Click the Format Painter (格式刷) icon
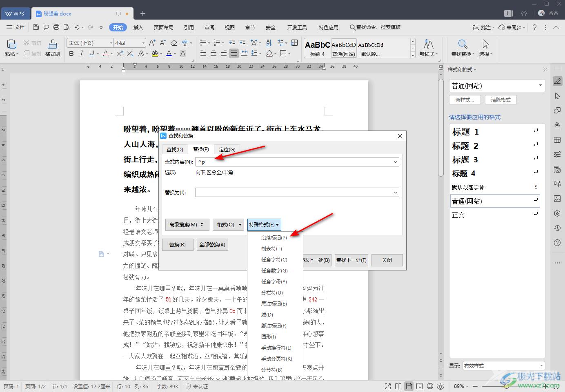Screen dimensions: 565x392 coord(53,44)
